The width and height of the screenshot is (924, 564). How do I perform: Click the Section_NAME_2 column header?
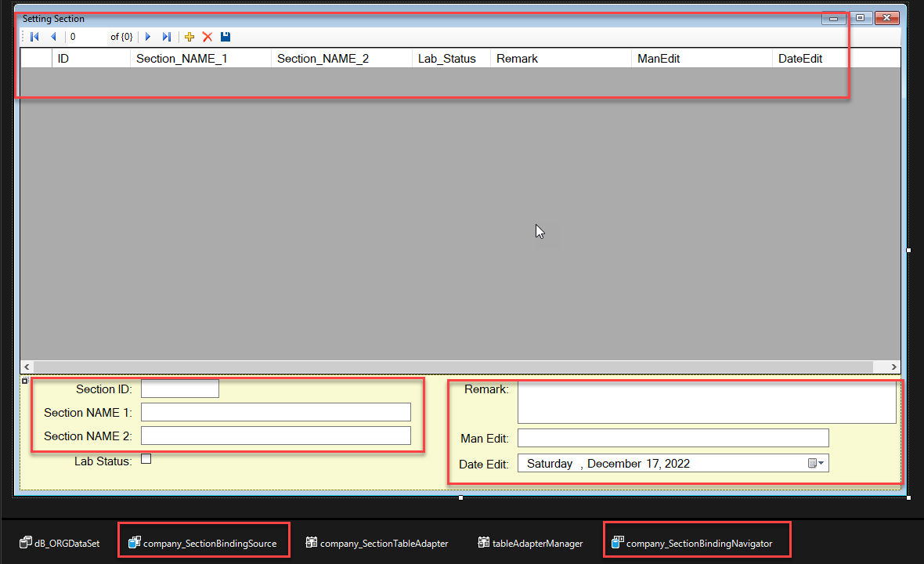(x=341, y=58)
